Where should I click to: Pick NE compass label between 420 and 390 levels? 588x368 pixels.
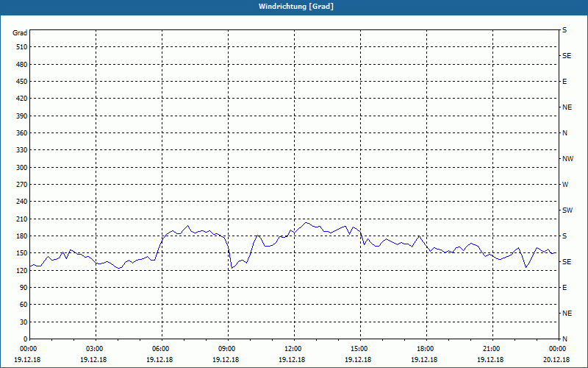[567, 107]
